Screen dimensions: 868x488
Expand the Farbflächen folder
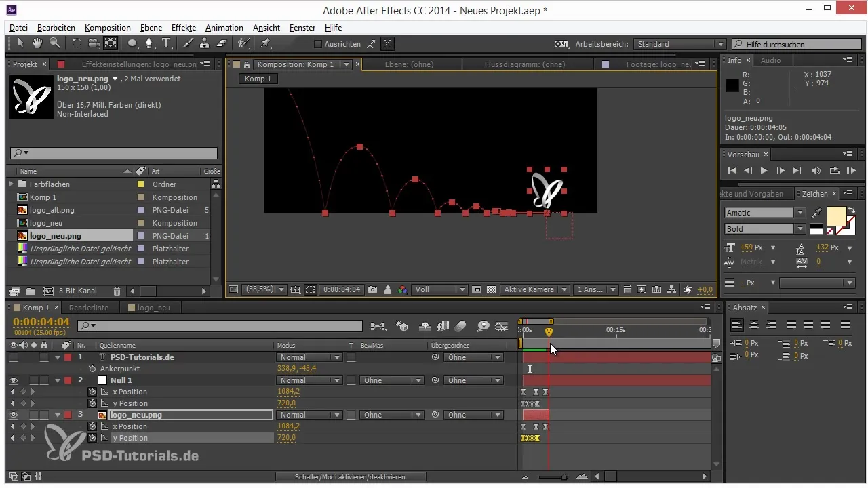coord(12,184)
